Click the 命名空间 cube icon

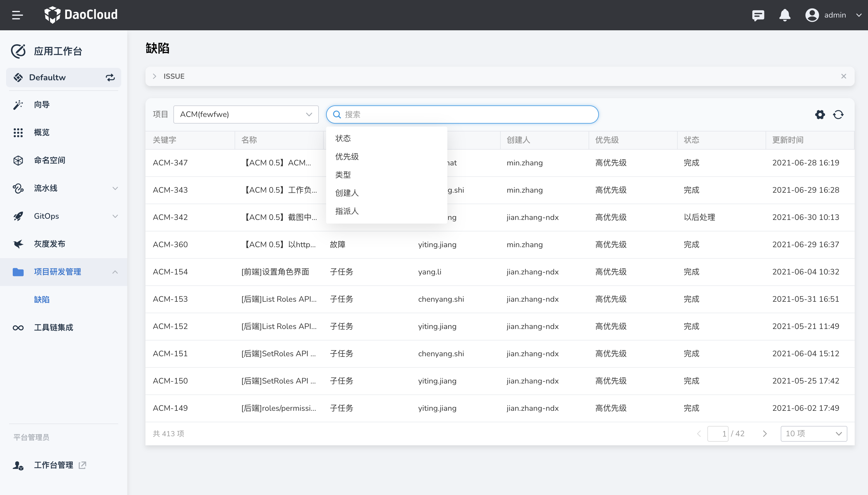18,161
